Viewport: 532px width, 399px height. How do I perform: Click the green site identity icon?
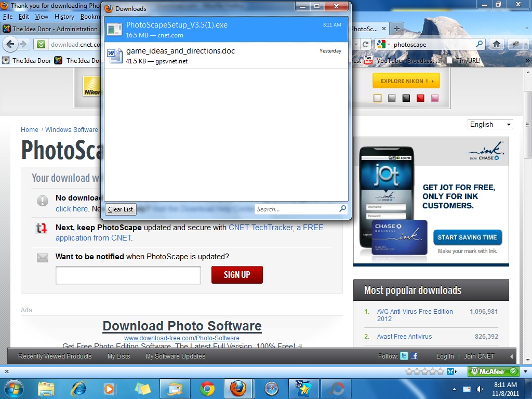(41, 44)
